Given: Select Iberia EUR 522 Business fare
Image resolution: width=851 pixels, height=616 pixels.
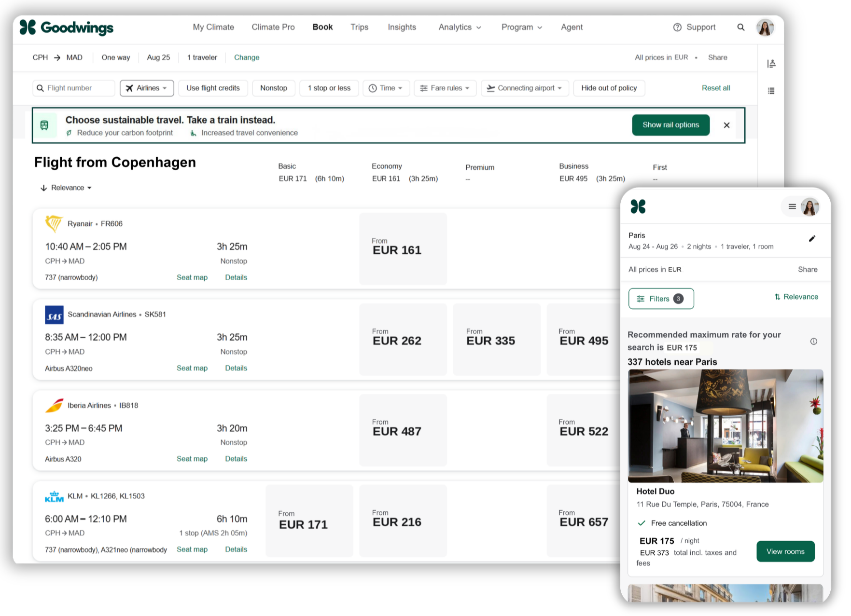Looking at the screenshot, I should click(584, 430).
